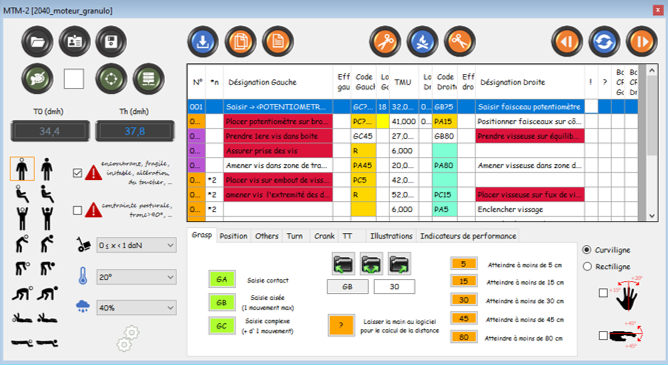Click the empty white square next to palette
Viewport: 668px width, 365px height.
pyautogui.click(x=74, y=79)
